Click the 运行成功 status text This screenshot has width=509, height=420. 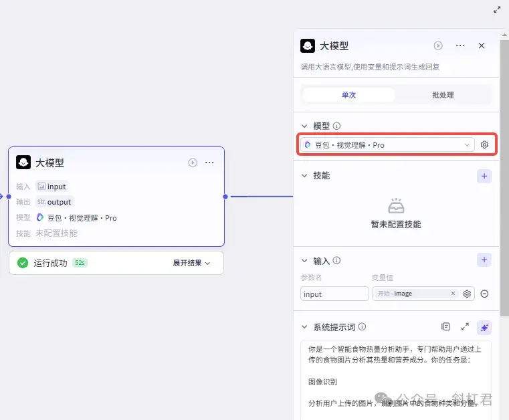pos(50,263)
